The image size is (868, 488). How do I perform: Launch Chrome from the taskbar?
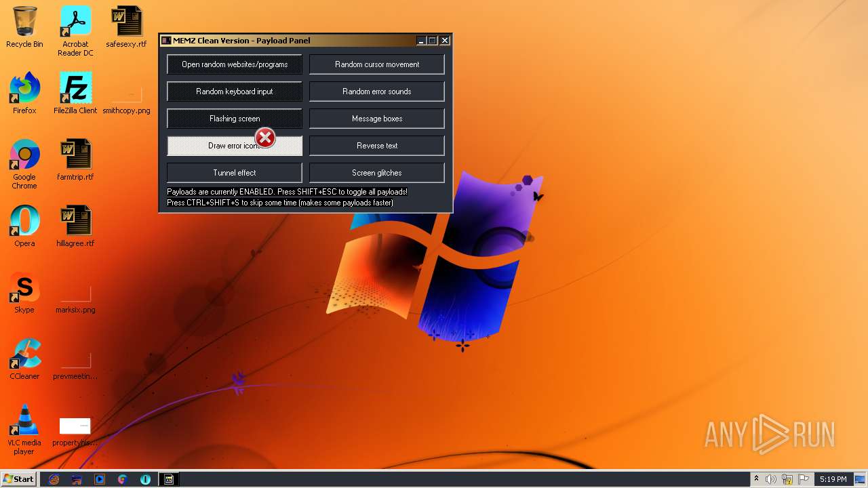123,479
